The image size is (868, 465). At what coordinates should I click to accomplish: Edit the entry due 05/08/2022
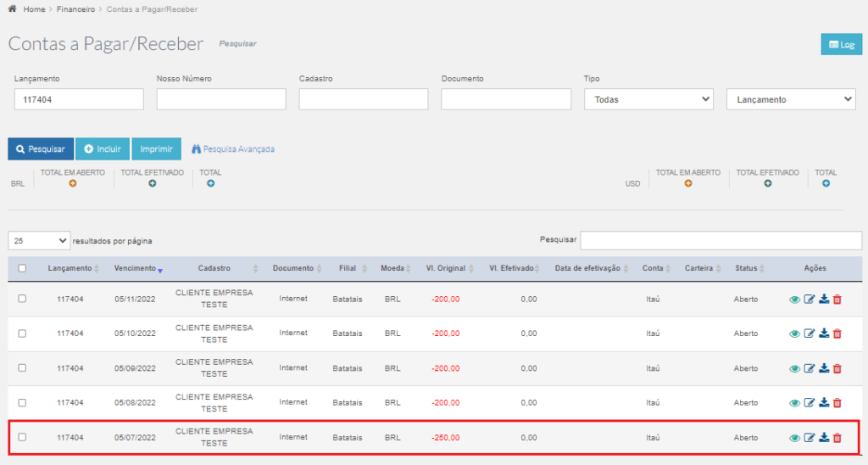tap(810, 403)
